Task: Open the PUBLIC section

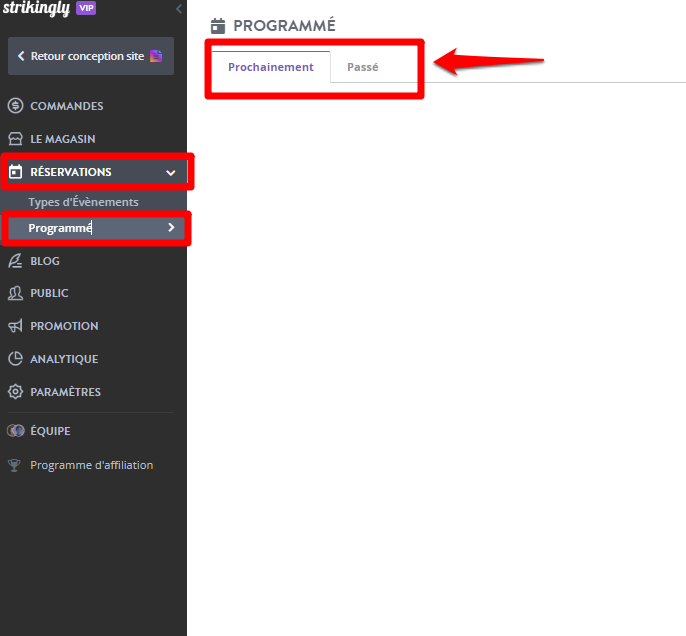Action: pos(49,293)
